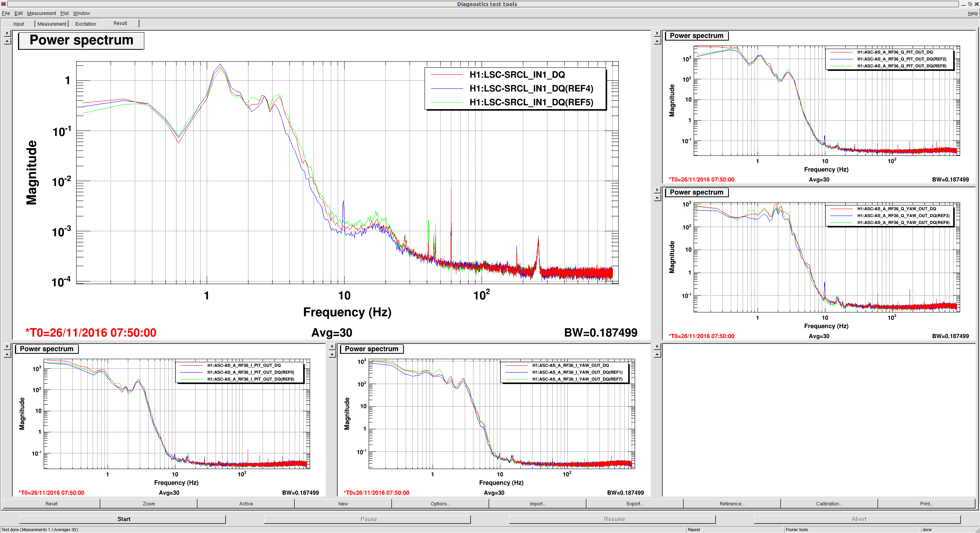This screenshot has width=980, height=533.
Task: Click the right-arrow button beside the RF36_Q_PIT plot
Action: (x=657, y=33)
